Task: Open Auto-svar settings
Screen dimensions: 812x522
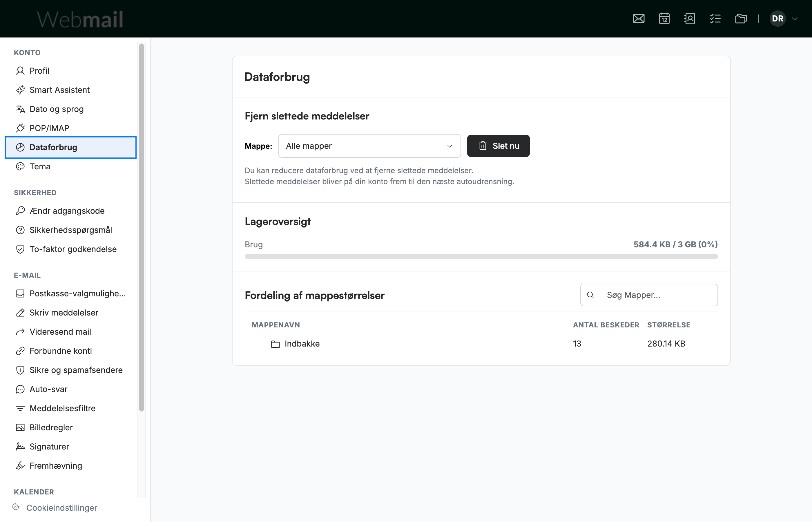Action: 71,389
